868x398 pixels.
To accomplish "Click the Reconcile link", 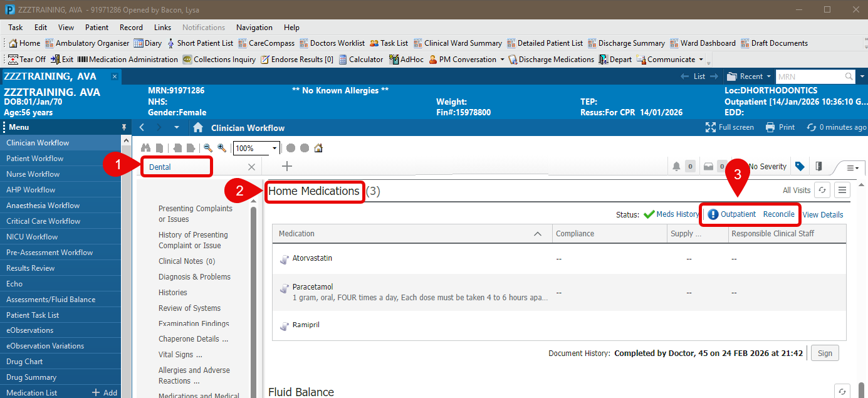I will point(778,214).
